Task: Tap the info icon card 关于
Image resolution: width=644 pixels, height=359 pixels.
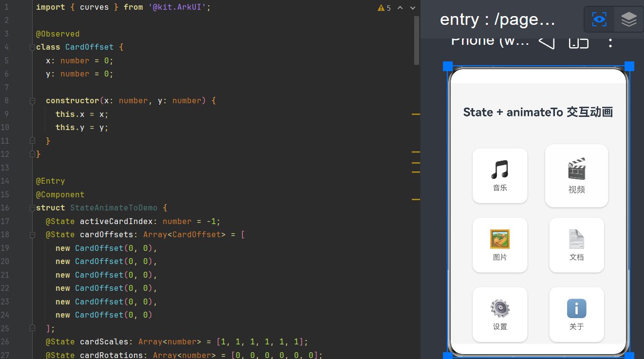Action: (576, 315)
